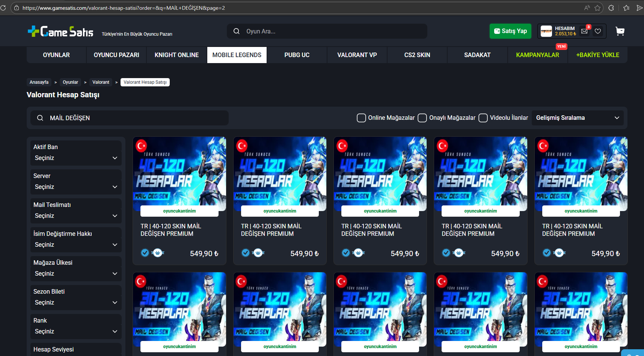
Task: Click the green Satış Yap button
Action: click(510, 31)
